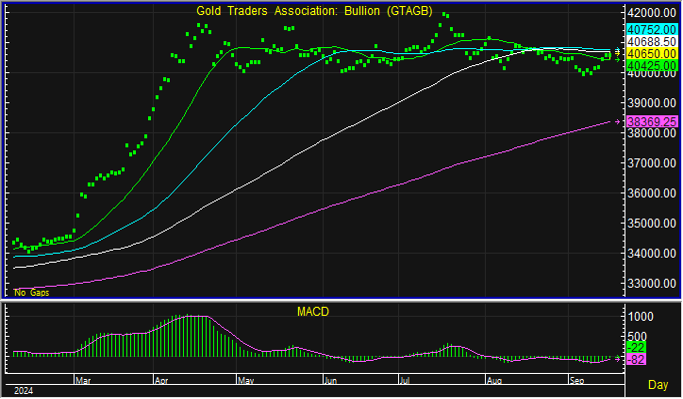Click the MACD indicator title
Screen dimensions: 683x399
(x=313, y=312)
